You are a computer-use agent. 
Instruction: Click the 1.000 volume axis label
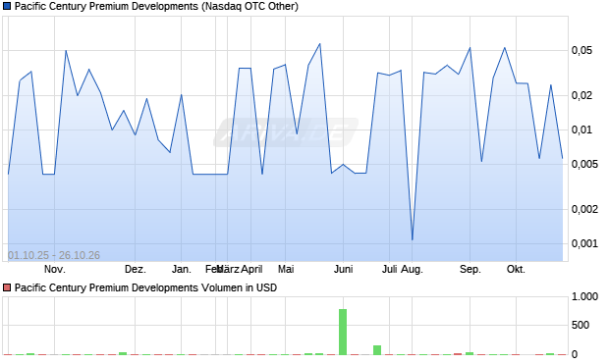click(x=584, y=297)
